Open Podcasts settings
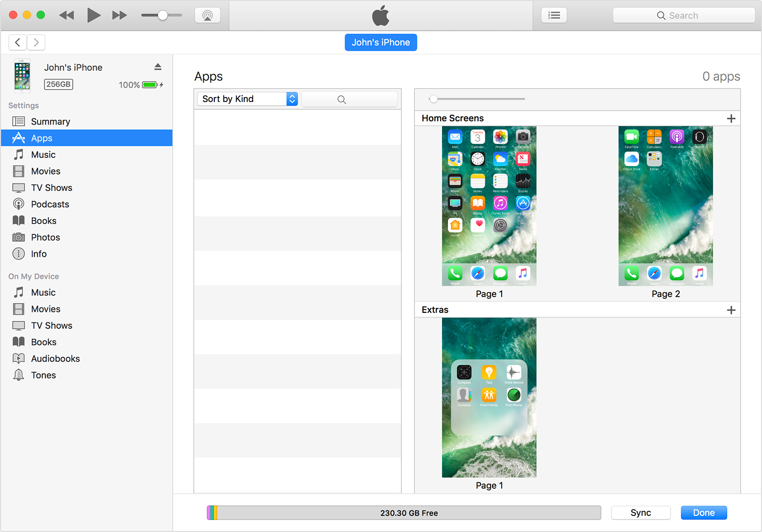Viewport: 762px width, 532px height. click(86, 205)
